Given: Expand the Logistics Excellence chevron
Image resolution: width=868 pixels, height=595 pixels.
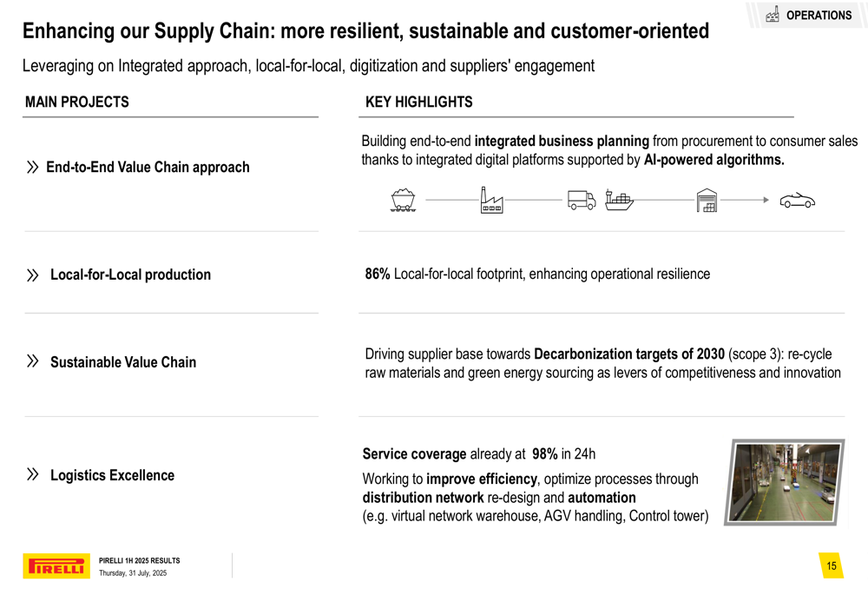Looking at the screenshot, I should tap(33, 475).
